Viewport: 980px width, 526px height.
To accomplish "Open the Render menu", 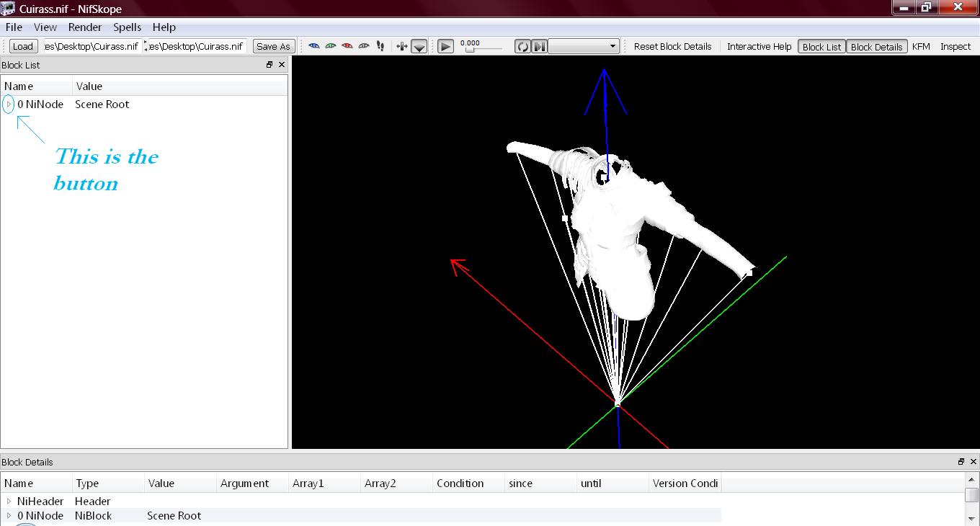I will [x=85, y=27].
